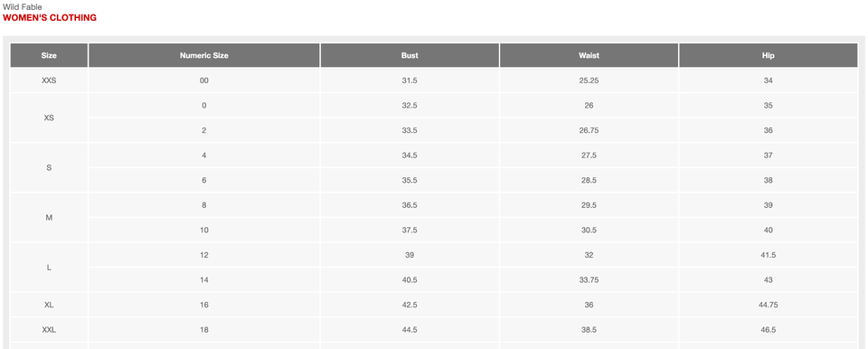Click the Hip column header
This screenshot has width=868, height=349.
click(769, 55)
